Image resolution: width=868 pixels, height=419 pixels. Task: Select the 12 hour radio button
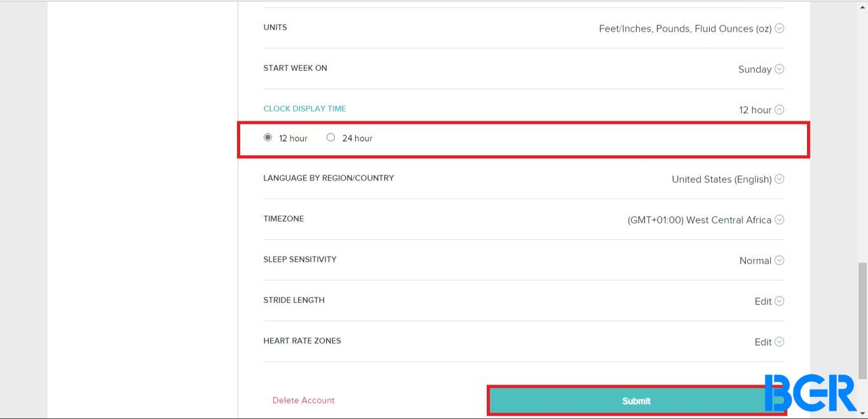268,137
